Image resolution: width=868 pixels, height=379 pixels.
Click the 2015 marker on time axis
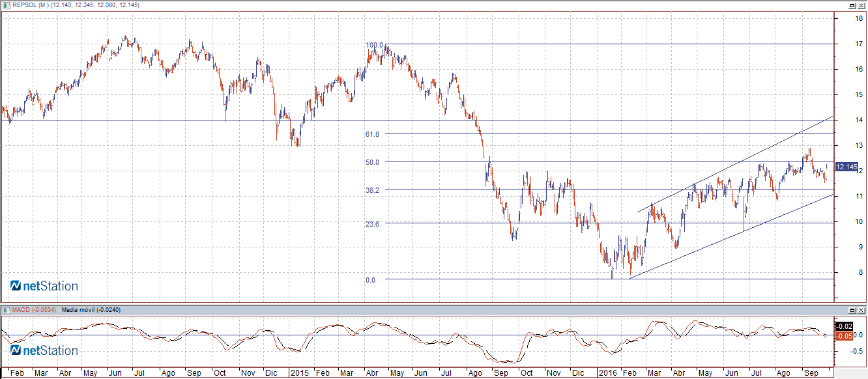tap(300, 373)
